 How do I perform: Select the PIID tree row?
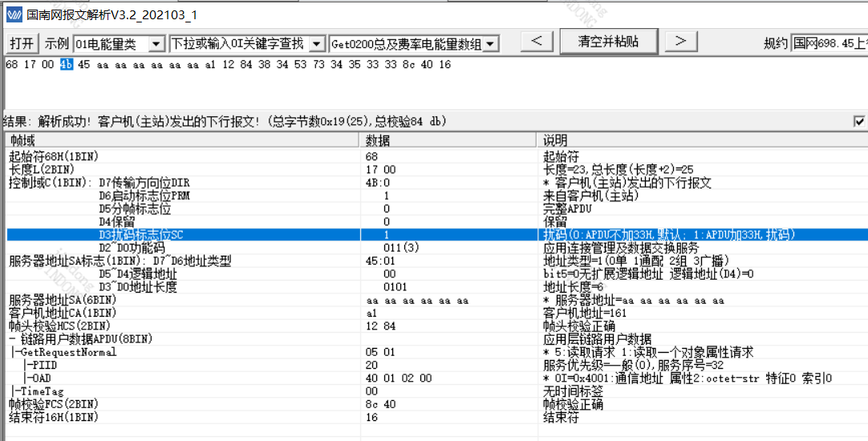(x=437, y=365)
